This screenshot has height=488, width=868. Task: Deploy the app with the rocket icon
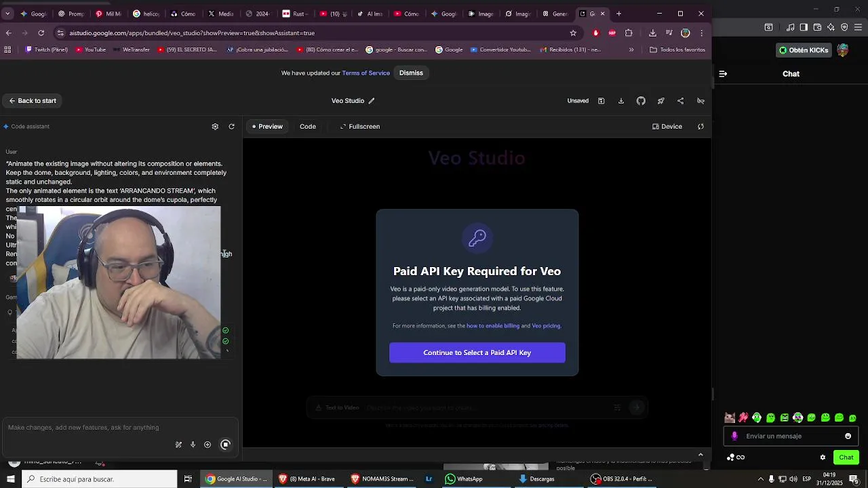[x=660, y=101]
